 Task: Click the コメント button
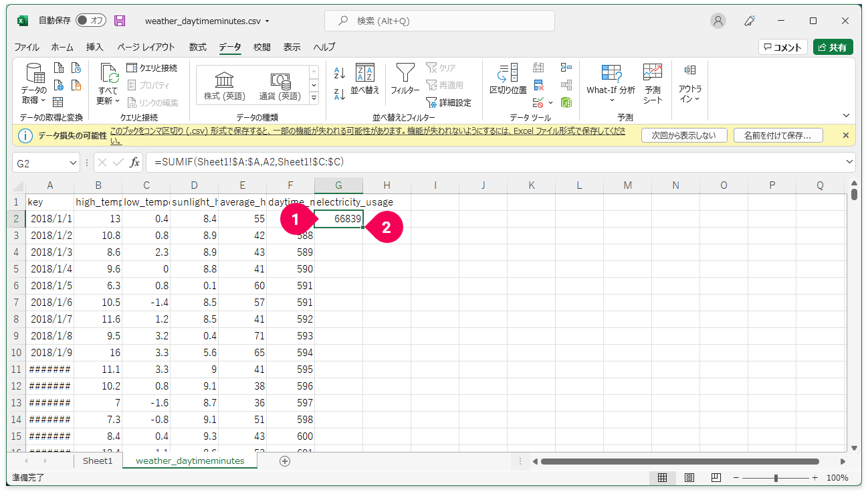click(782, 47)
